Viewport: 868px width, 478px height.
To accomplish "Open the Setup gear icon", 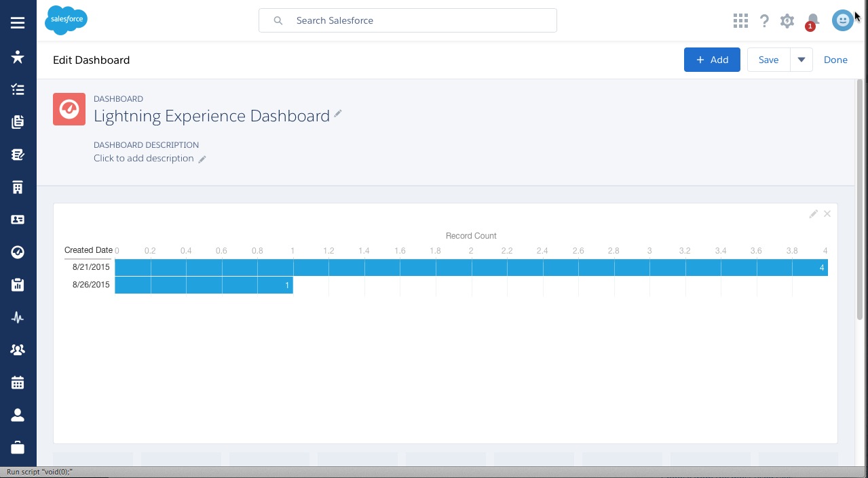I will tap(787, 21).
